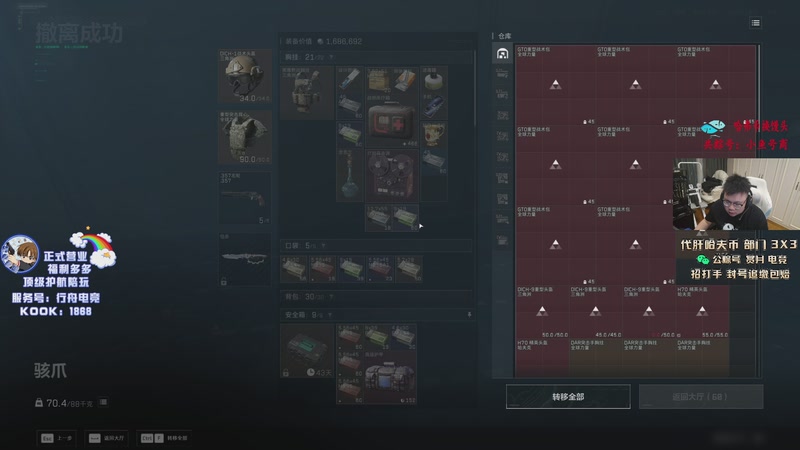The width and height of the screenshot is (800, 450).
Task: Click the reel-to-reel tape recorder item
Action: pos(392,176)
